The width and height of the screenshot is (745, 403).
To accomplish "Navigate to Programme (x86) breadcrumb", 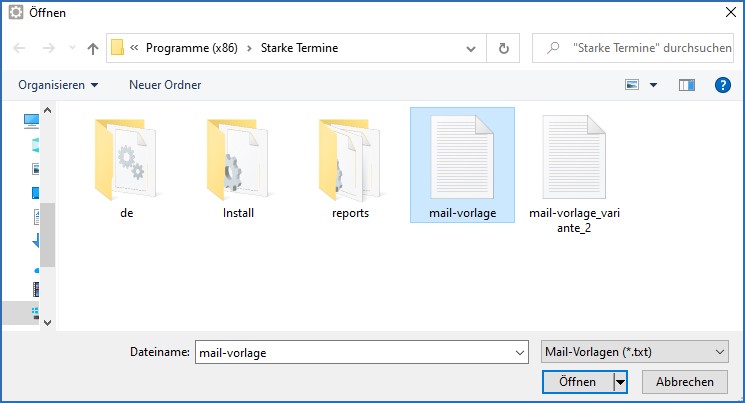I will point(191,48).
